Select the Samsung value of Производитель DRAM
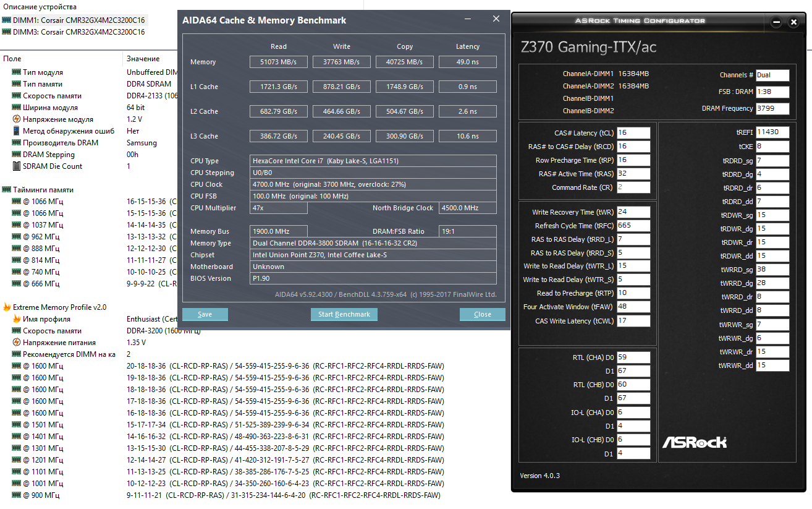 (x=142, y=143)
